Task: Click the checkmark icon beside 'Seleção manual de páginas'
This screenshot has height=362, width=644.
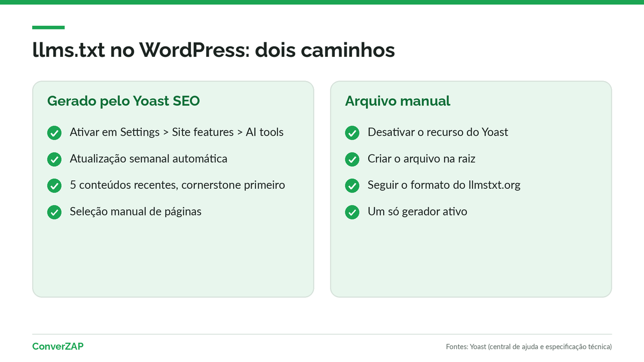Action: click(54, 212)
